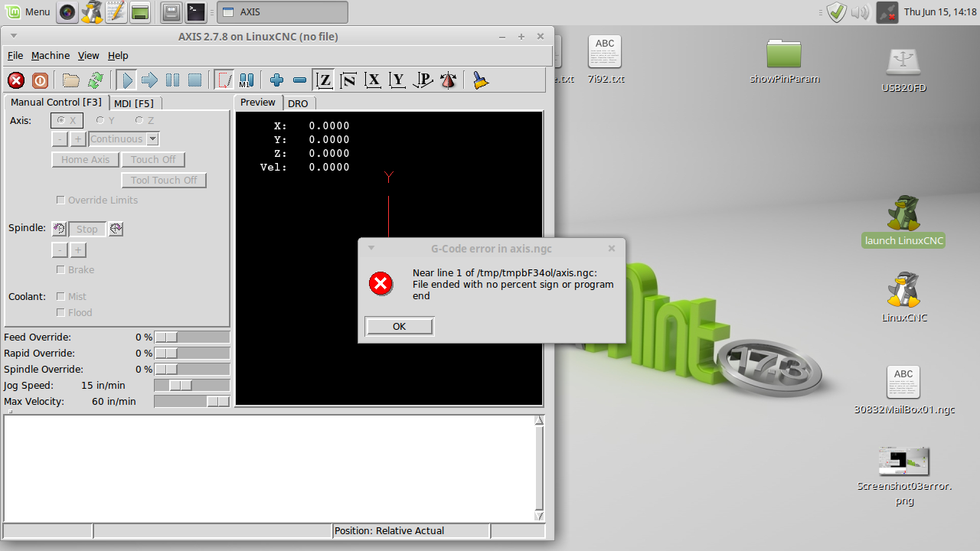Viewport: 980px width, 551px height.
Task: Select the Y front view
Action: click(397, 80)
